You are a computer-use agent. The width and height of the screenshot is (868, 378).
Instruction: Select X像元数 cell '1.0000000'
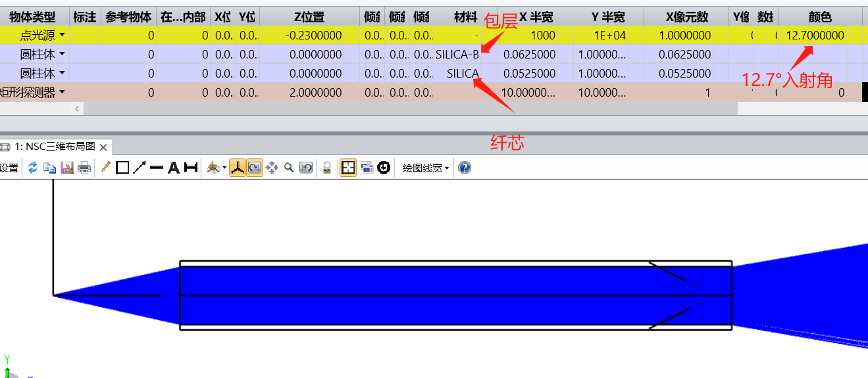[687, 35]
